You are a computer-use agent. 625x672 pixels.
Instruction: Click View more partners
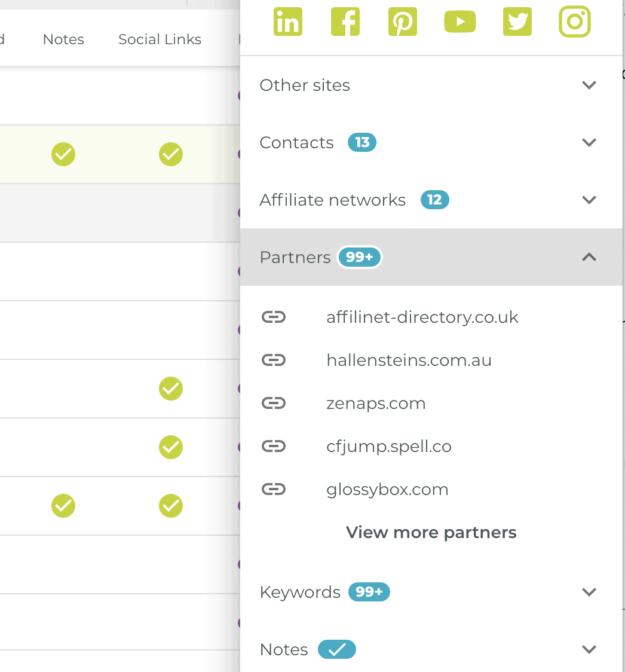tap(430, 532)
